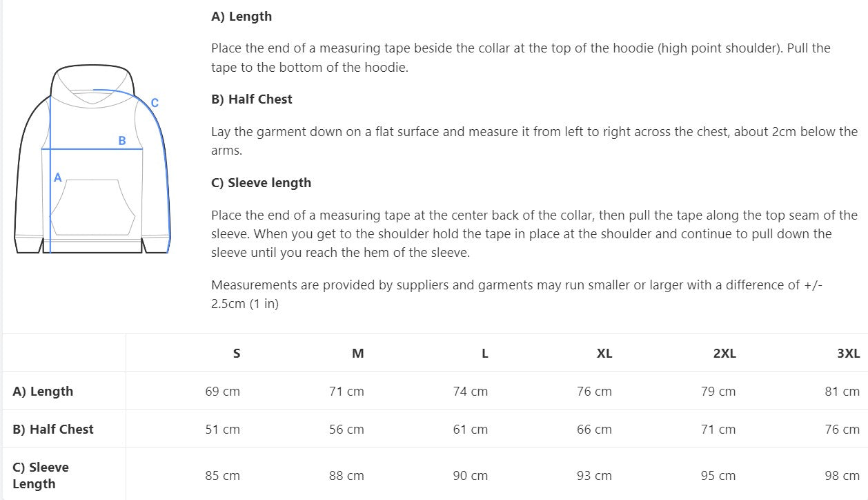Click the 88 cm sleeve length cell
Screen dimensions: 868x500
(346, 475)
